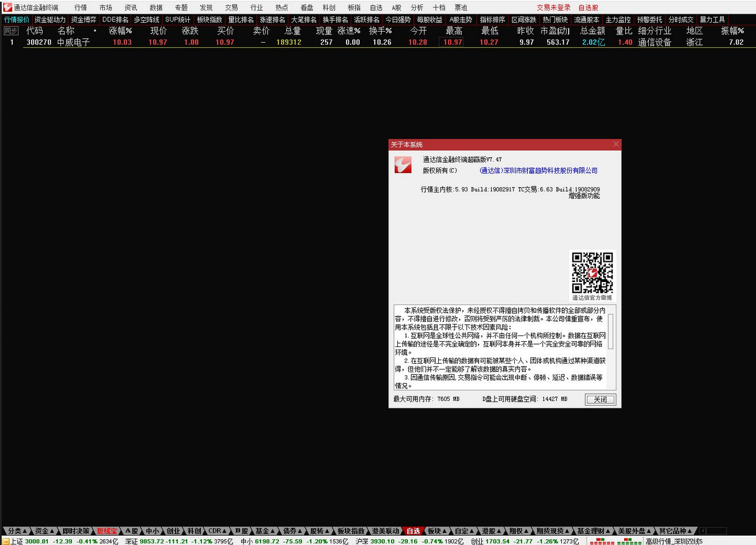
Task: Switch to the 短线宝 bottom tab
Action: pyautogui.click(x=107, y=531)
